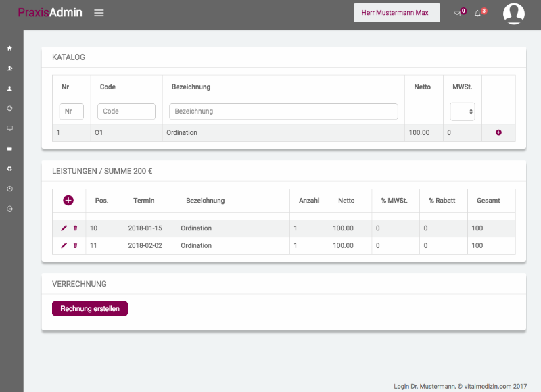Click Herr Mustermann Max patient button
The width and height of the screenshot is (541, 392).
[397, 13]
